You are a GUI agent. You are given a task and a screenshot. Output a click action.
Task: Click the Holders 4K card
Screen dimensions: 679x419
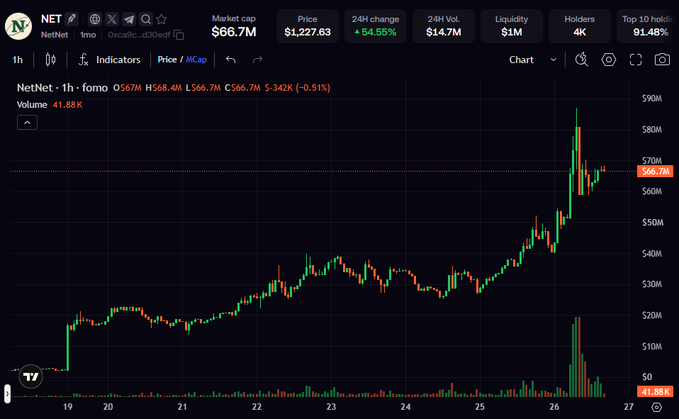coord(579,26)
